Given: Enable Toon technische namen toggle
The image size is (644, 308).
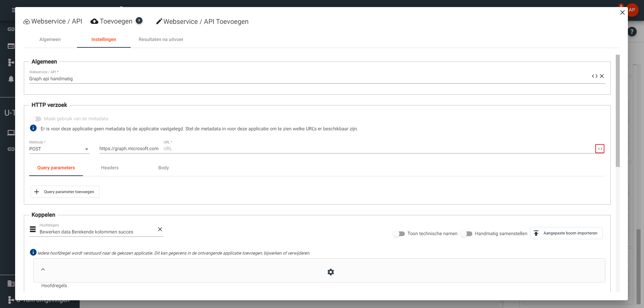Looking at the screenshot, I should click(x=399, y=234).
